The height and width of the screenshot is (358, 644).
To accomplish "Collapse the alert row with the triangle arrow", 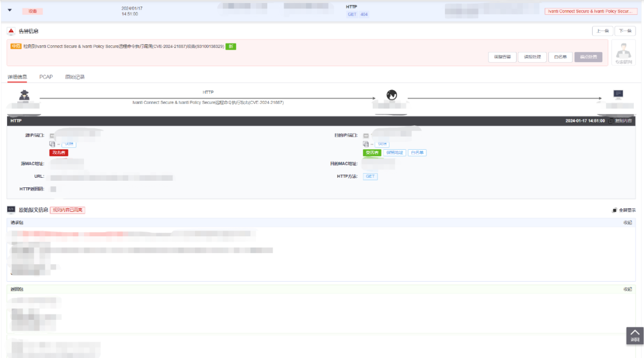I will 10,10.
